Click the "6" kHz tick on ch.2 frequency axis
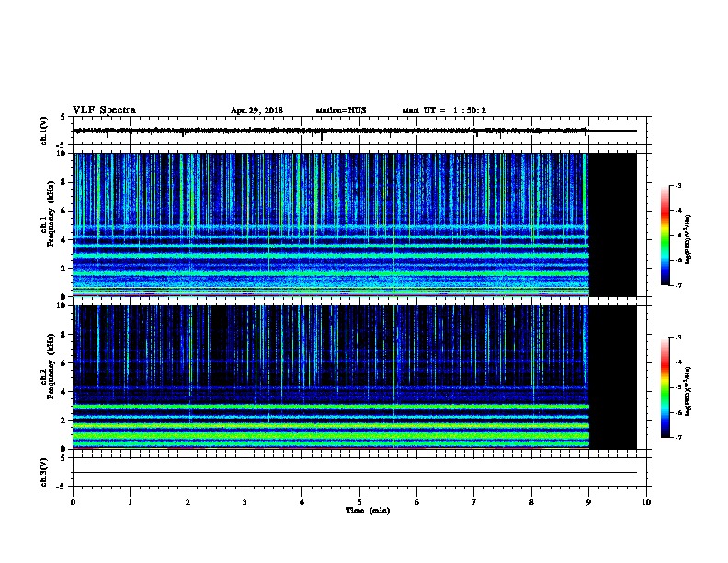This screenshot has width=728, height=563. pos(64,363)
